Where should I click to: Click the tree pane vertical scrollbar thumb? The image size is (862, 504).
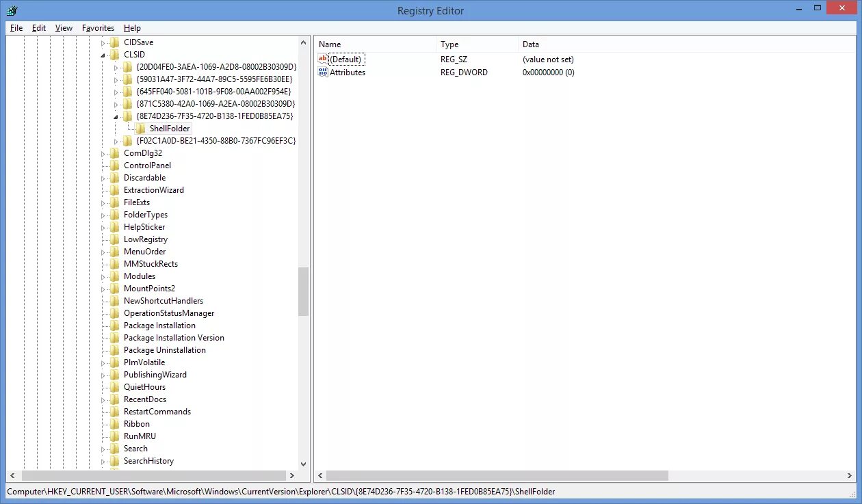point(304,291)
